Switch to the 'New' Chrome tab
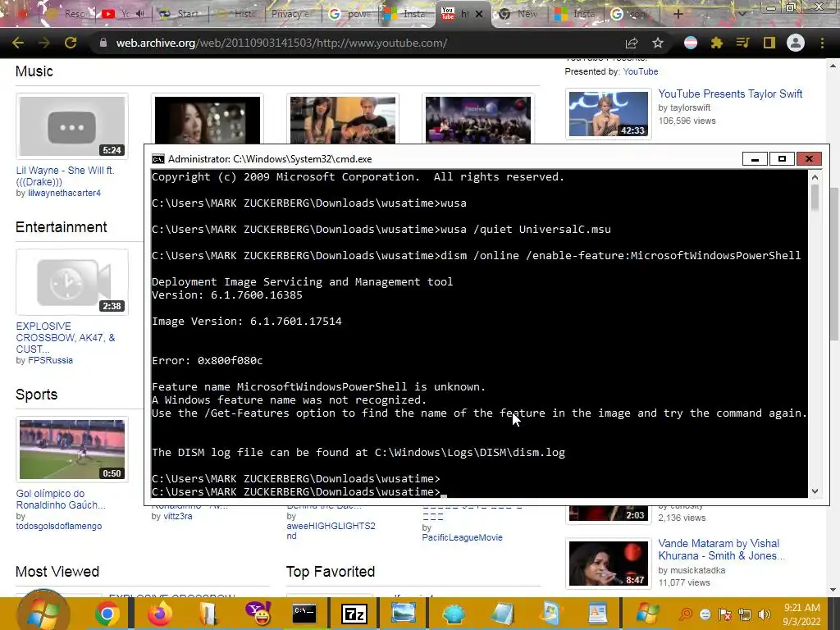840x630 pixels. point(518,13)
